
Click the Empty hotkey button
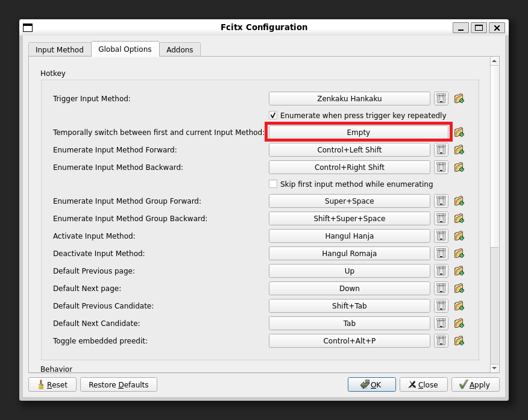pyautogui.click(x=359, y=132)
